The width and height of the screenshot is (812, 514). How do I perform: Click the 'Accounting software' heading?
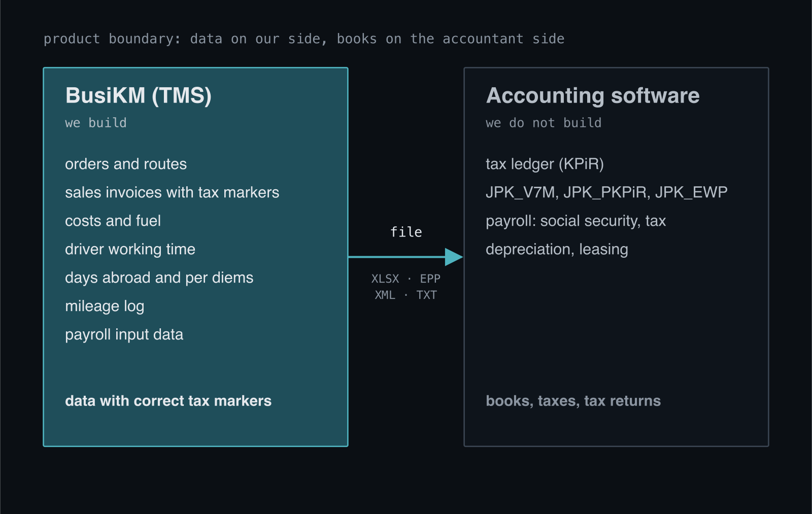(593, 96)
